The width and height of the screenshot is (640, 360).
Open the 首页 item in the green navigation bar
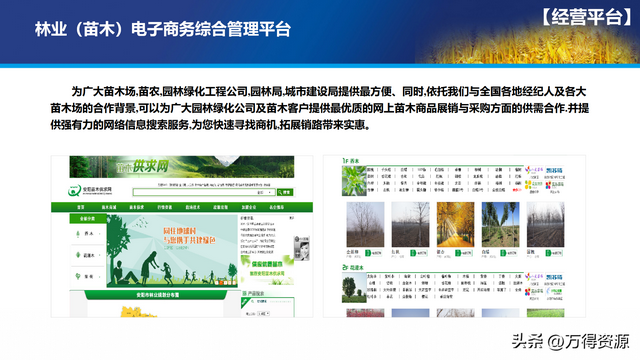tap(81, 207)
